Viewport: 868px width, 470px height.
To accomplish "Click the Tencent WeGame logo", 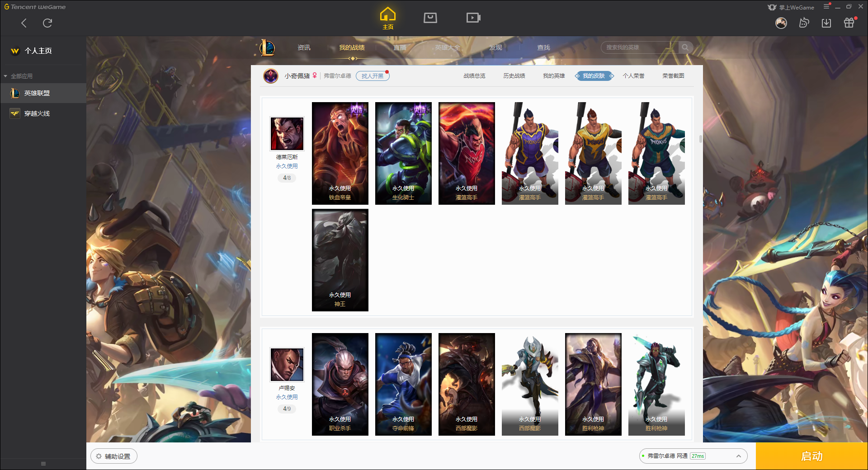I will pyautogui.click(x=35, y=7).
